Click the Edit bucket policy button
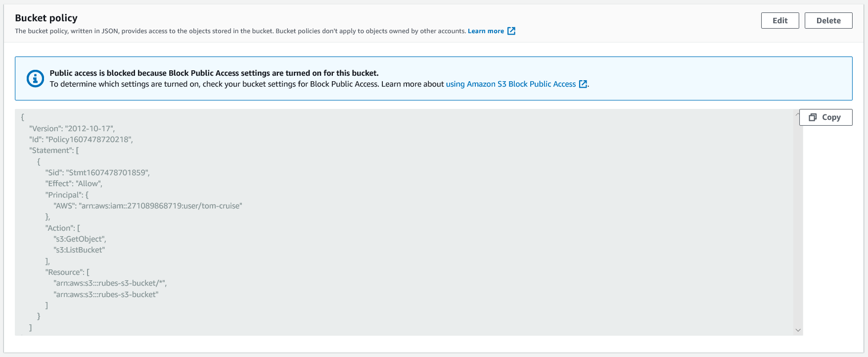The width and height of the screenshot is (868, 357). (779, 20)
